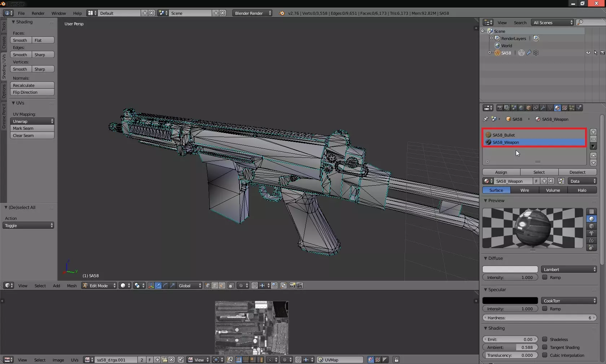The image size is (606, 364).
Task: Click the Mark Seam button
Action: (32, 128)
